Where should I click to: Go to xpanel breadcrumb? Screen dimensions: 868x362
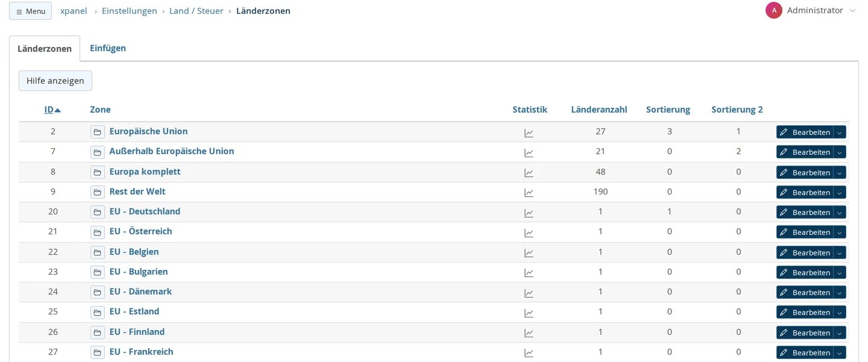point(74,11)
